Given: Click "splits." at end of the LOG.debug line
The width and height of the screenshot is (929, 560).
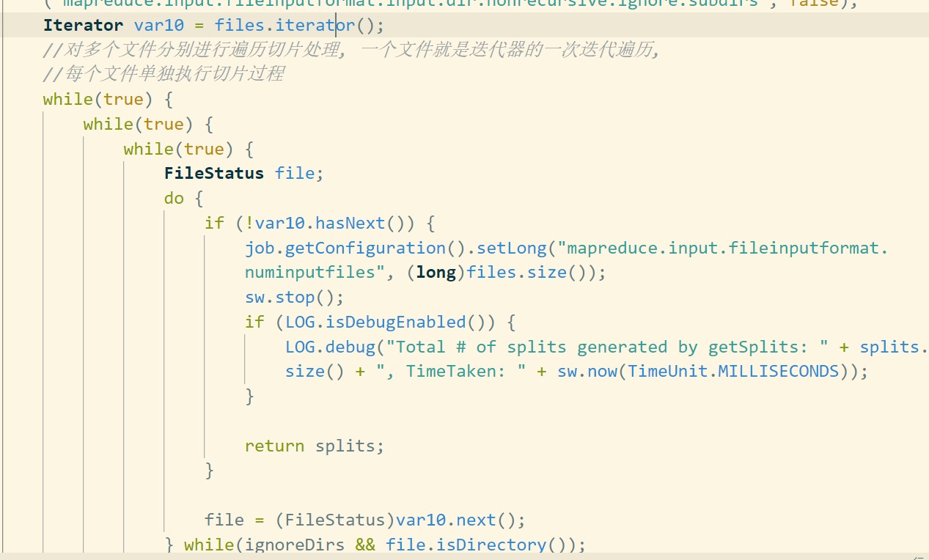Looking at the screenshot, I should (x=894, y=347).
